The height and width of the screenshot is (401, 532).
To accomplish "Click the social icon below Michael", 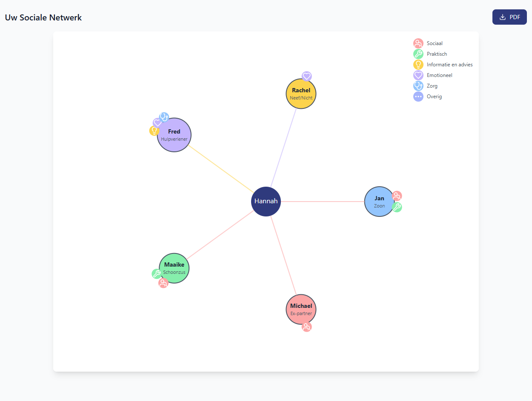I will 306,327.
